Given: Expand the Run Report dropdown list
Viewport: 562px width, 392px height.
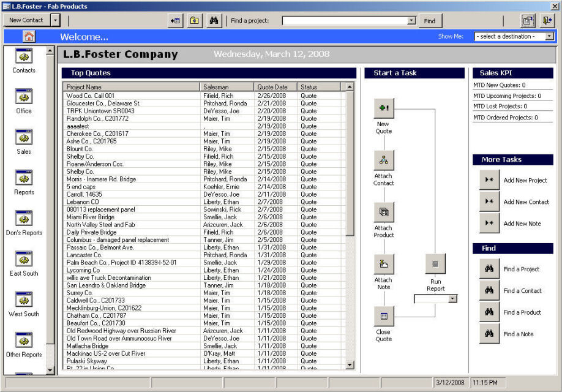Looking at the screenshot, I should [x=453, y=299].
